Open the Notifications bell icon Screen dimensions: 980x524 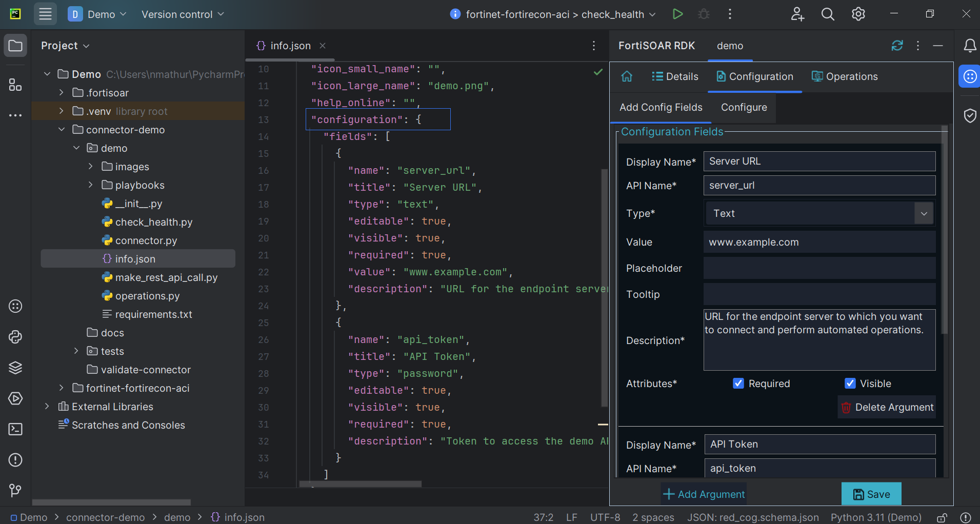(969, 46)
